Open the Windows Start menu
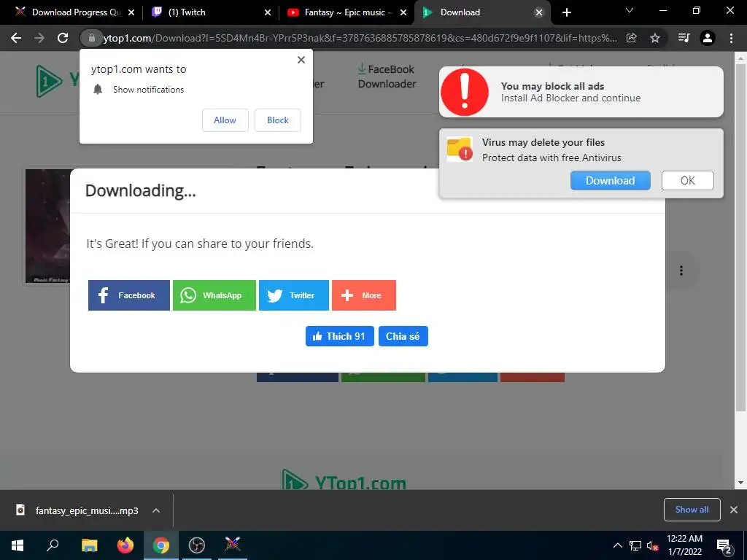 click(18, 545)
